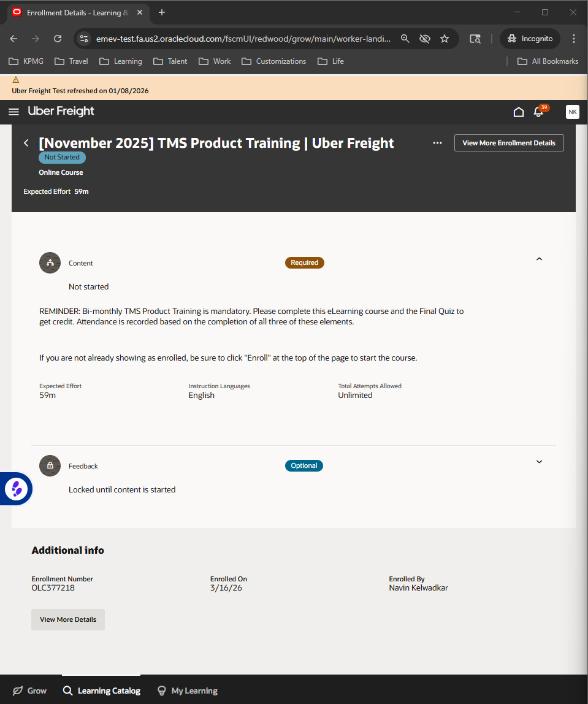Click the Uber Freight logo
The width and height of the screenshot is (588, 704).
[61, 112]
